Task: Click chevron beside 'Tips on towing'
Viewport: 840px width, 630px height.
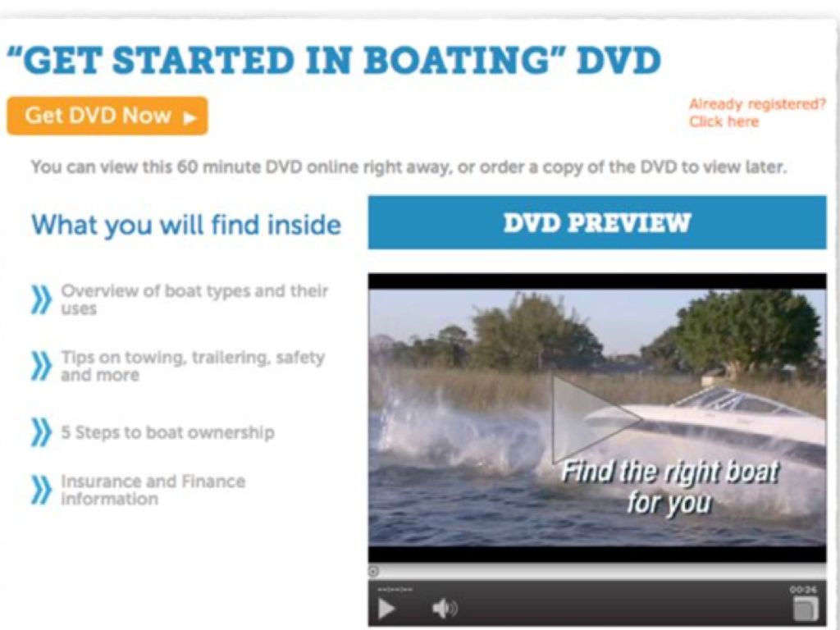Action: (x=42, y=367)
